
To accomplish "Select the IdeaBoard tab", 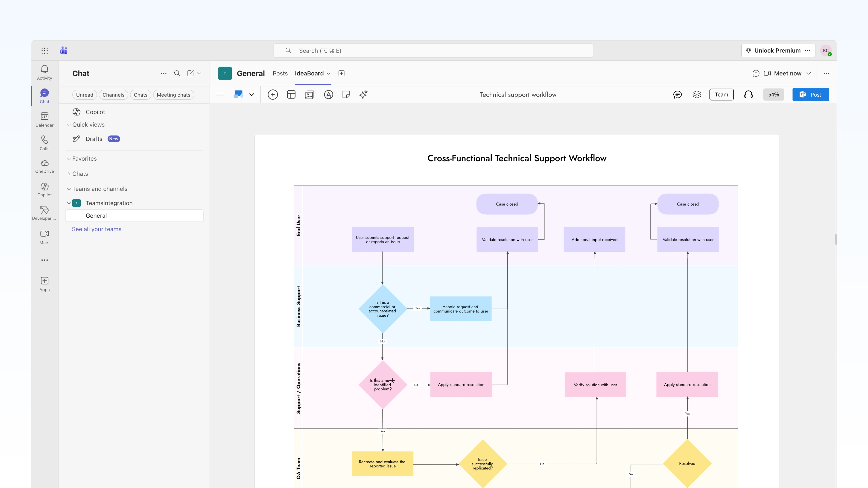I will click(309, 73).
